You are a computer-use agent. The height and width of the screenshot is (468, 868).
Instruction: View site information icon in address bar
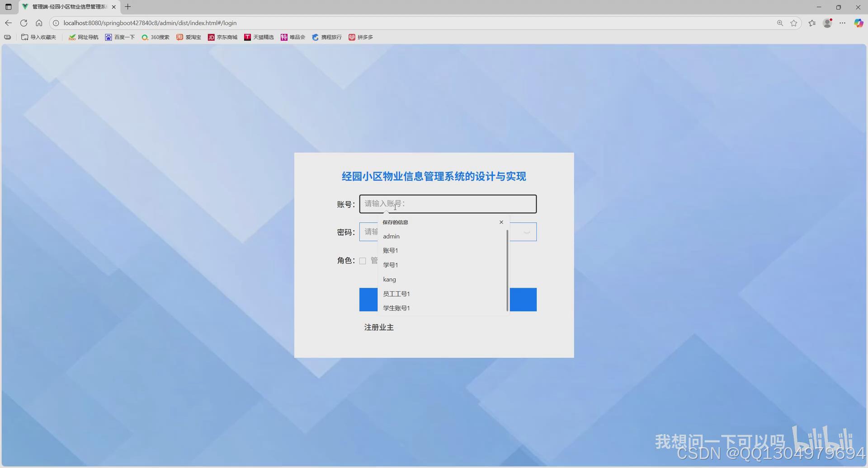click(x=56, y=23)
